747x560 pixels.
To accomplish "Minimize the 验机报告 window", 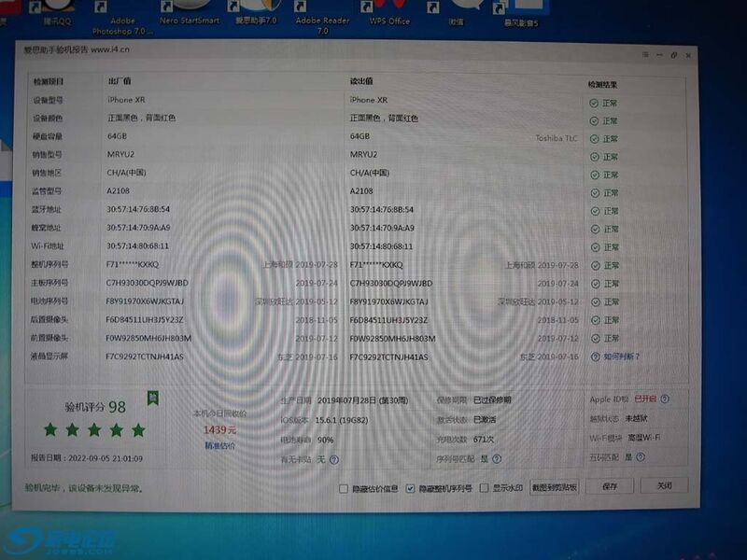I will click(659, 55).
